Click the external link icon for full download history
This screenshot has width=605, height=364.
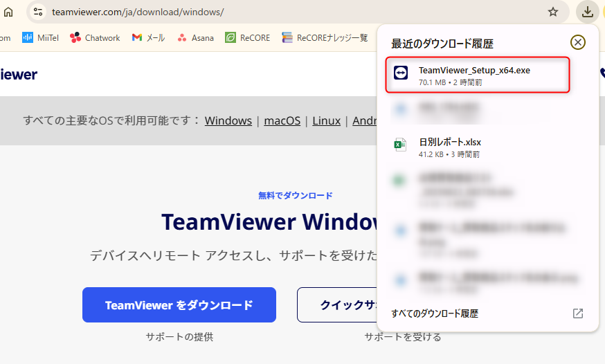click(x=577, y=313)
